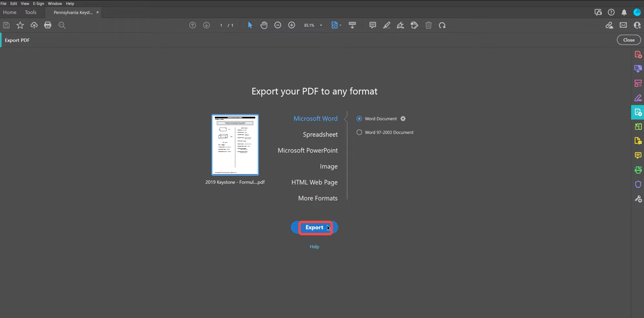Image resolution: width=644 pixels, height=318 pixels.
Task: Click the Export PDF panel title
Action: coord(17,40)
